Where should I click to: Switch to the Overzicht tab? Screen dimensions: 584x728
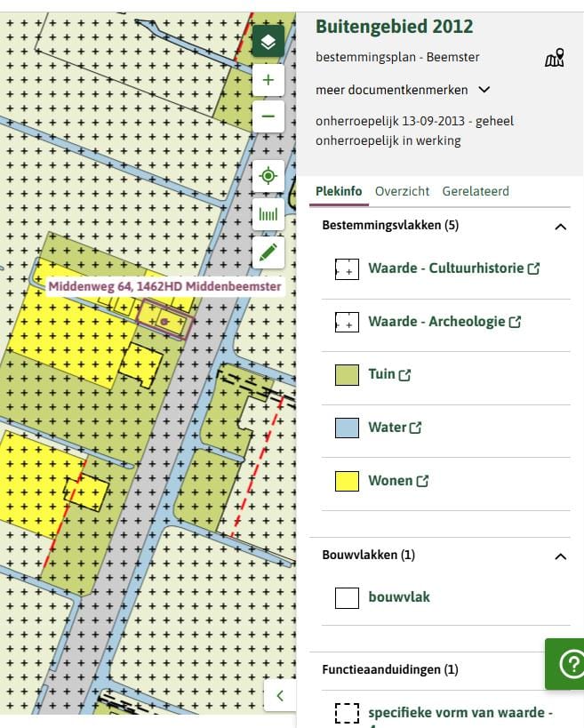(402, 191)
